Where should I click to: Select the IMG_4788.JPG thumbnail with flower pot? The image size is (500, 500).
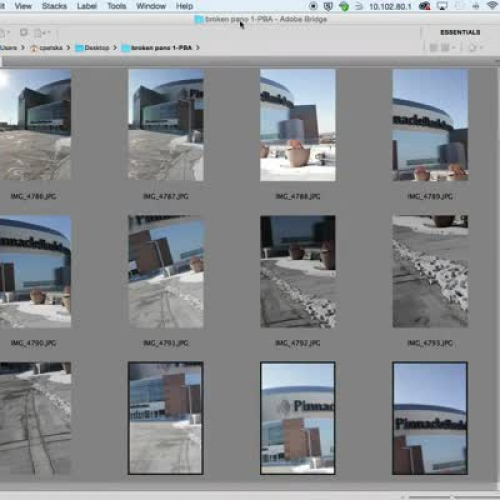pyautogui.click(x=298, y=125)
